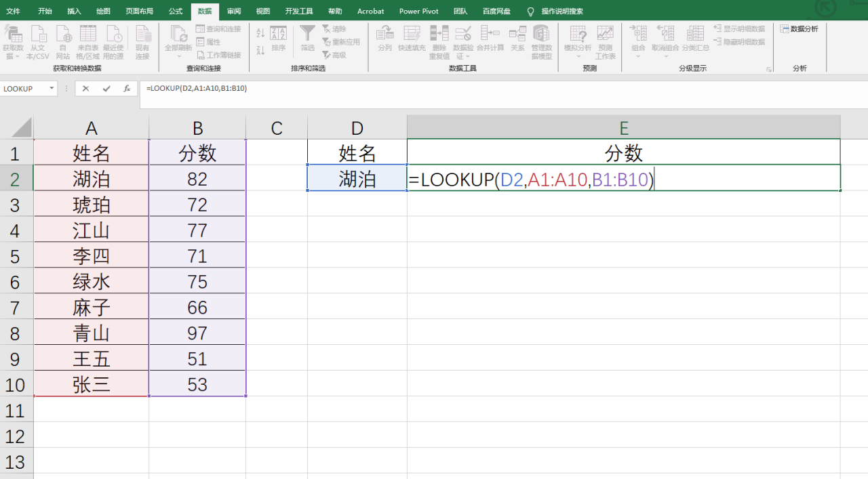This screenshot has width=868, height=479.
Task: Click the select-all corner triangle
Action: coord(22,128)
